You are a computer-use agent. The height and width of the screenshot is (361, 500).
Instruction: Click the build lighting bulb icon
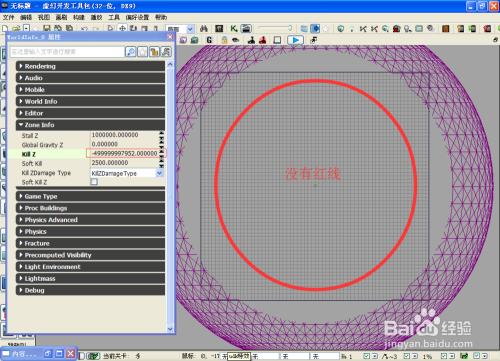(x=351, y=29)
